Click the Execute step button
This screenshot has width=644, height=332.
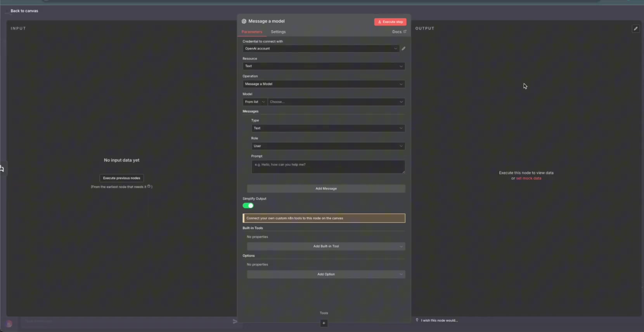coord(390,22)
